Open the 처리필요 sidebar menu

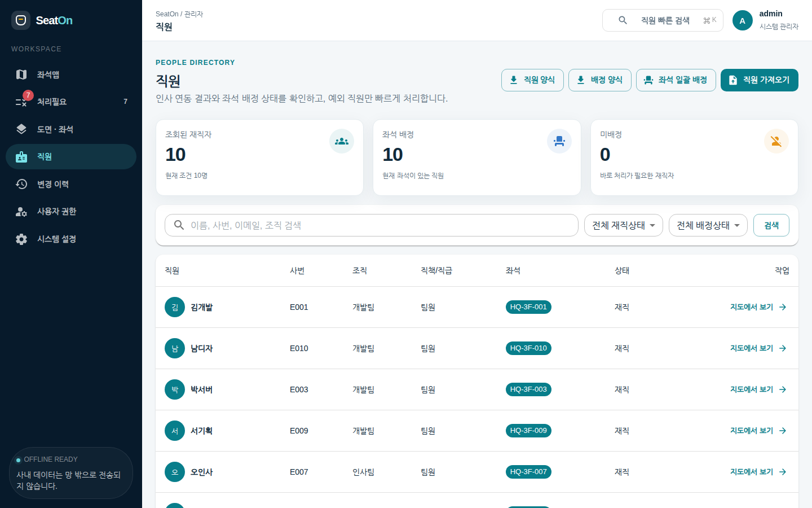(x=71, y=102)
